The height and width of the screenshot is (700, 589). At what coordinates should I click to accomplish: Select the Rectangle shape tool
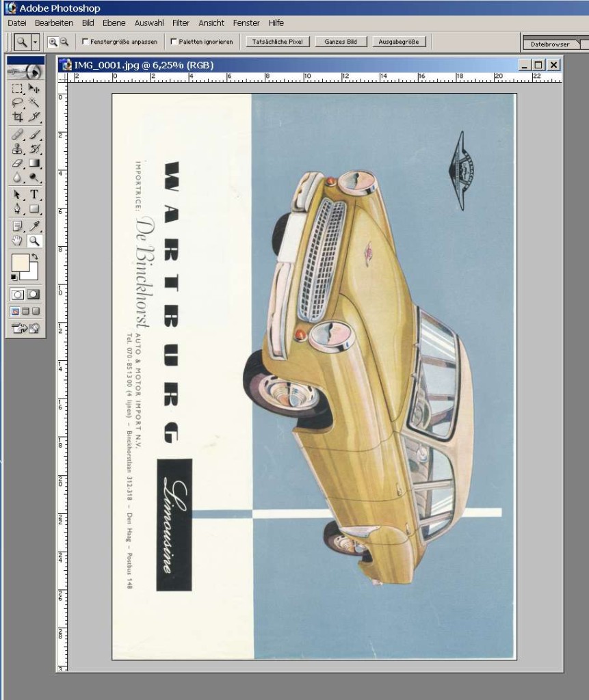34,209
